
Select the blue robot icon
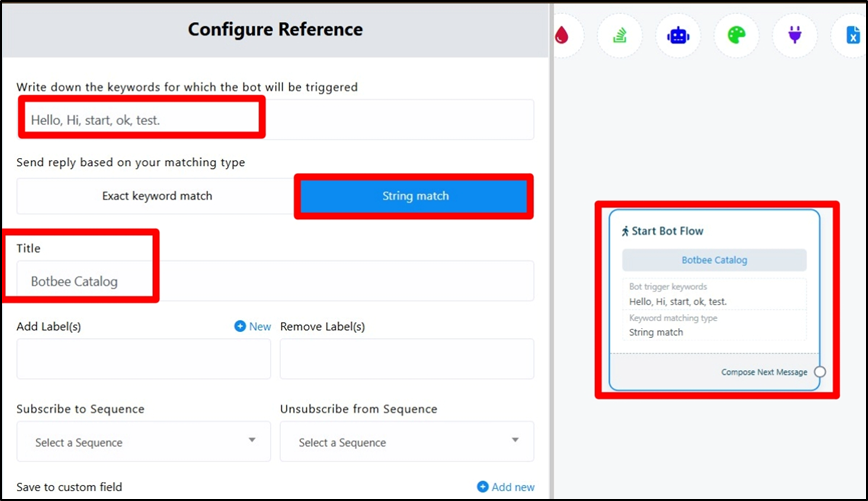(678, 36)
